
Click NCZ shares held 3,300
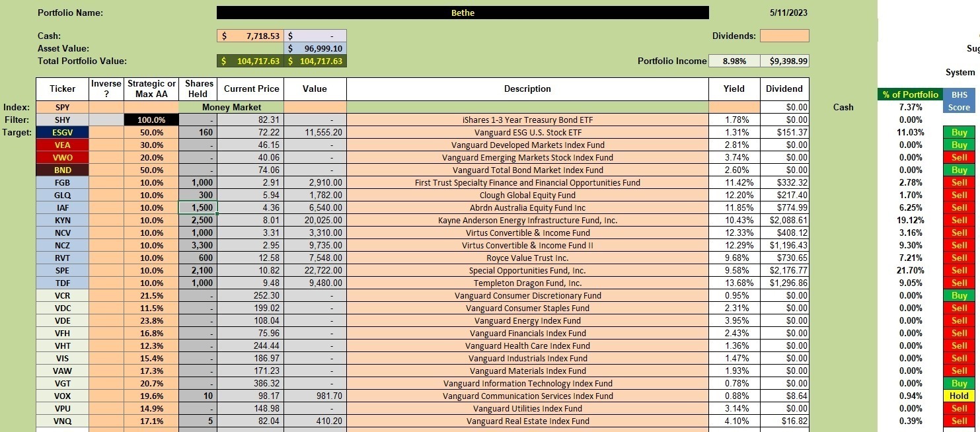pos(198,245)
